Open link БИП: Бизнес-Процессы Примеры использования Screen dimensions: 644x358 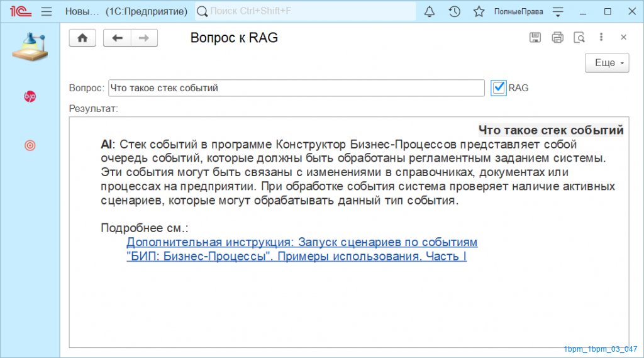296,257
